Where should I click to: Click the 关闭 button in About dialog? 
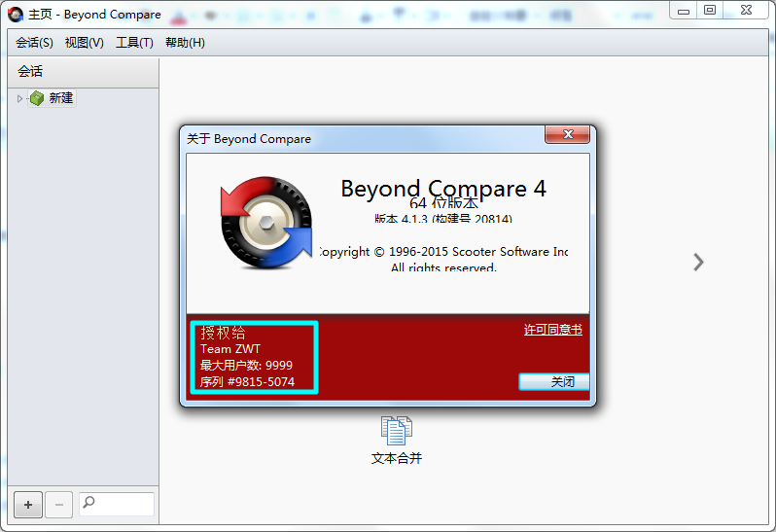click(554, 381)
